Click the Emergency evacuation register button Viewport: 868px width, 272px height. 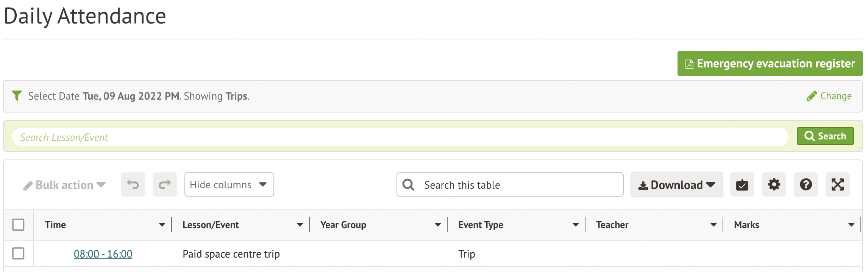[770, 64]
